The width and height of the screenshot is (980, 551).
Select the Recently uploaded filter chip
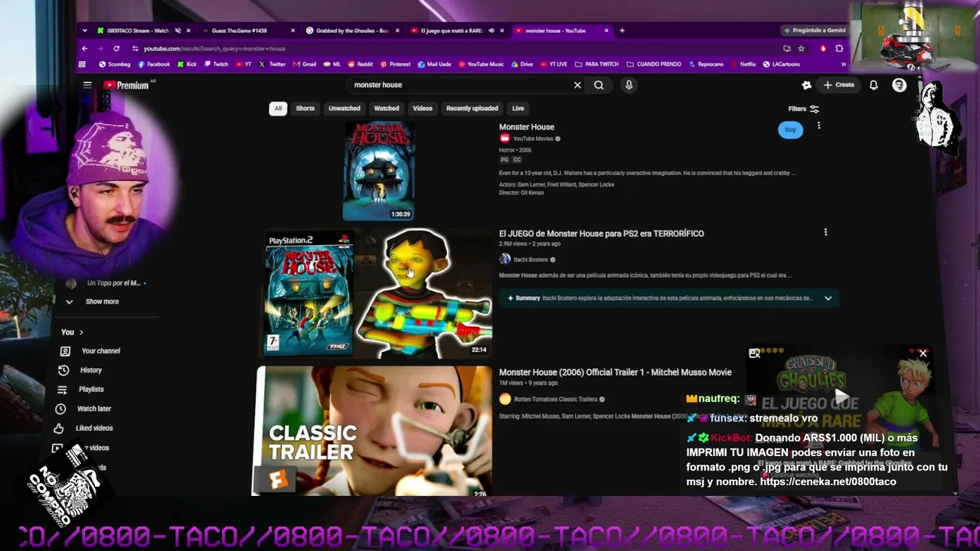(472, 108)
